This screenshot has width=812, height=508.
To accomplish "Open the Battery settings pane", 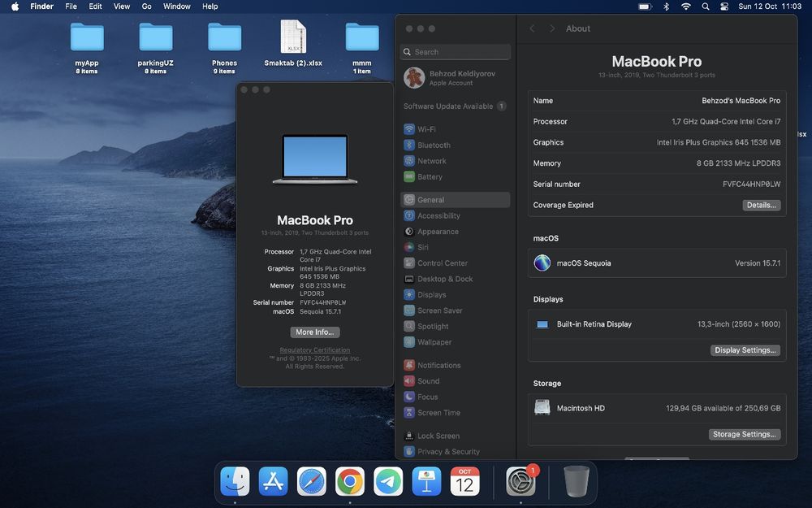I will pyautogui.click(x=430, y=176).
